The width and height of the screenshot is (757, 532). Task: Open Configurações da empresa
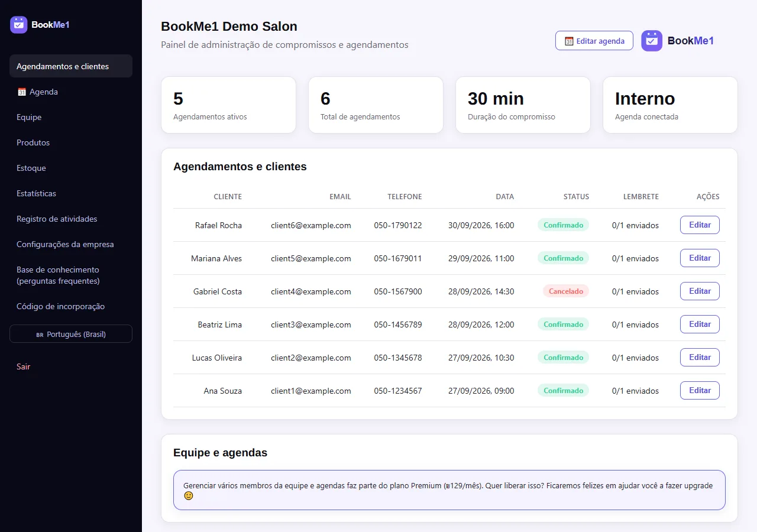click(x=71, y=244)
